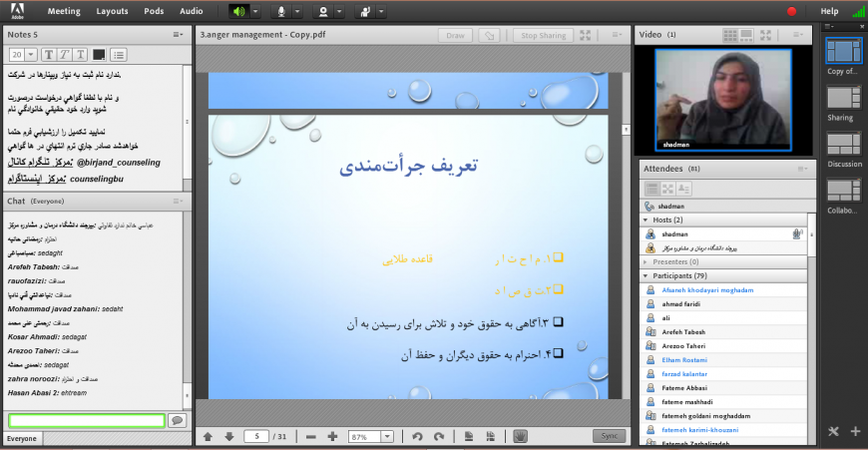Toggle the green speaker audio button
The height and width of the screenshot is (450, 868).
coord(239,11)
